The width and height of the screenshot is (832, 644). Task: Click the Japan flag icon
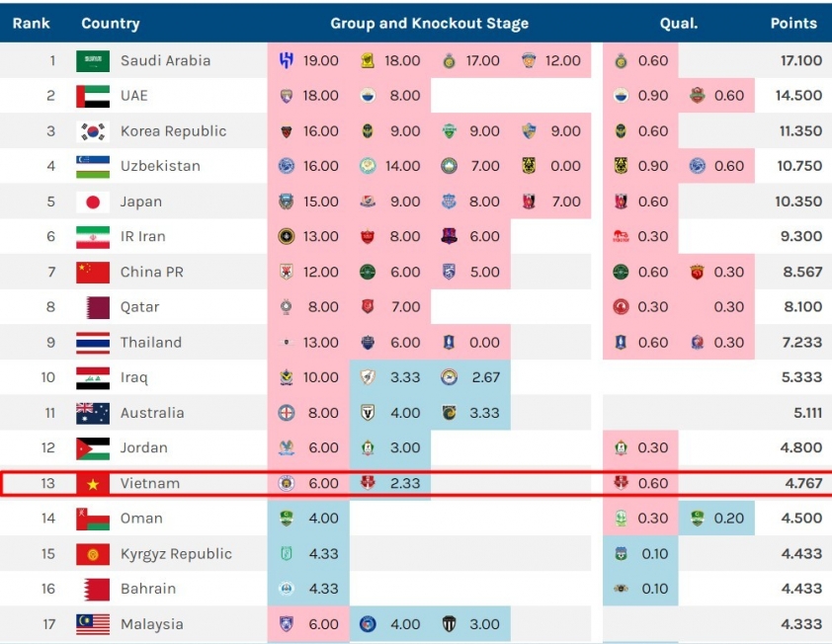[93, 201]
